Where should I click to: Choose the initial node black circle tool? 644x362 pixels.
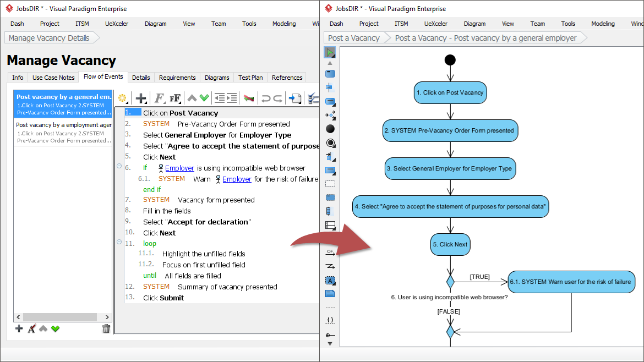pyautogui.click(x=330, y=129)
